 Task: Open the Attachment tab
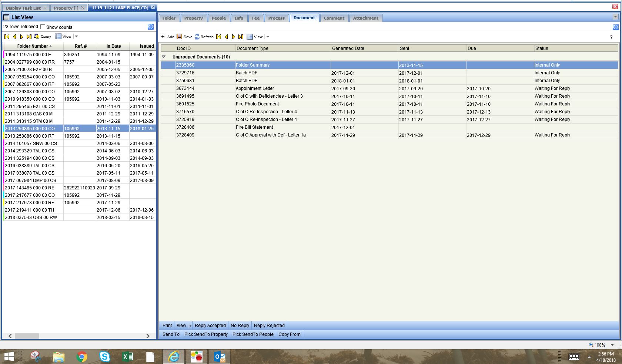coord(365,18)
